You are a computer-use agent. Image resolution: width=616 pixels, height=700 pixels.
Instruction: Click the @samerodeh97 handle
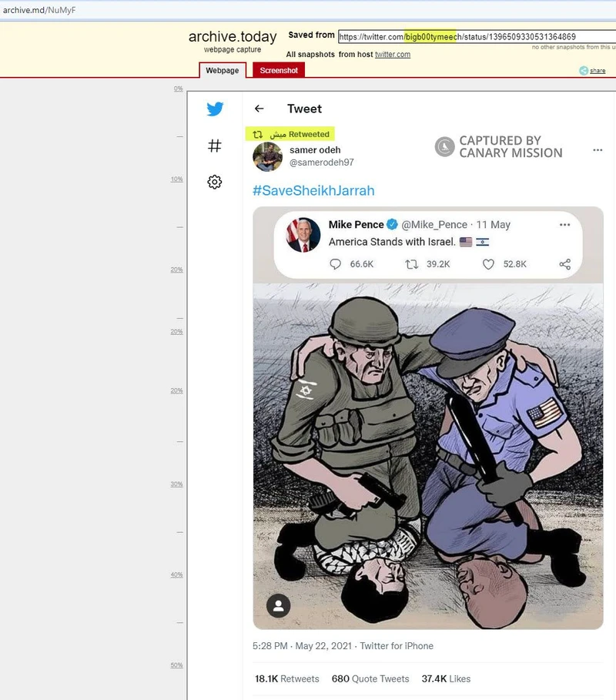click(x=322, y=162)
